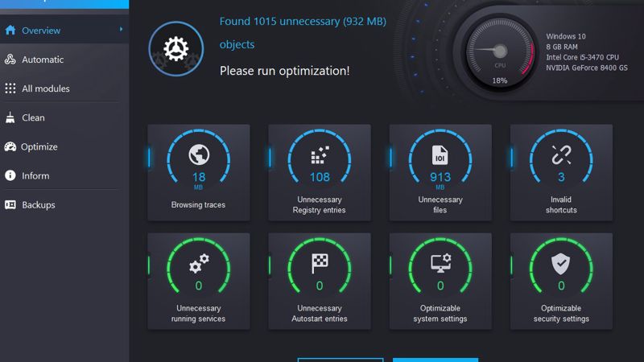The width and height of the screenshot is (644, 362).
Task: Go to the Optimize section
Action: (64, 146)
